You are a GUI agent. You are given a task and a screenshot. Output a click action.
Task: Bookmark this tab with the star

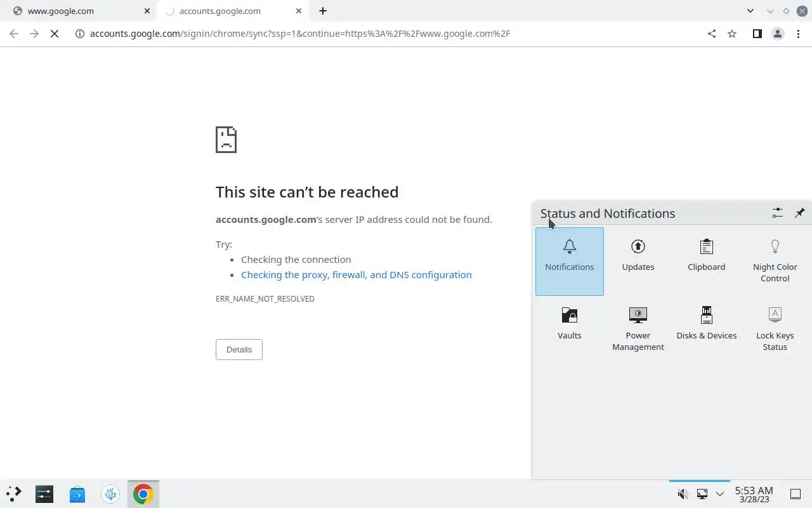pos(732,34)
